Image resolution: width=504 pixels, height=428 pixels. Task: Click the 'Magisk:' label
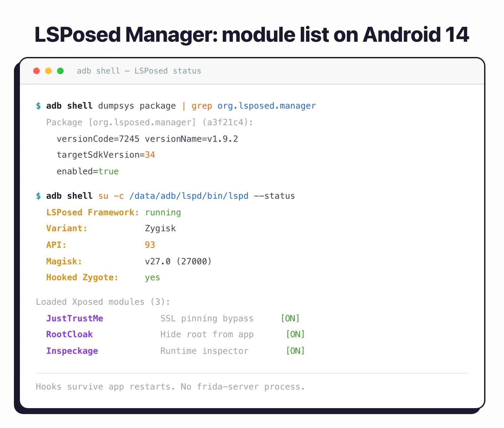tap(64, 261)
